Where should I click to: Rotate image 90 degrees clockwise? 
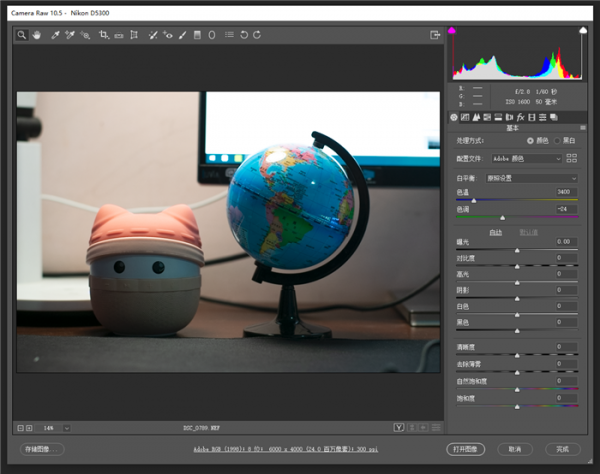258,35
